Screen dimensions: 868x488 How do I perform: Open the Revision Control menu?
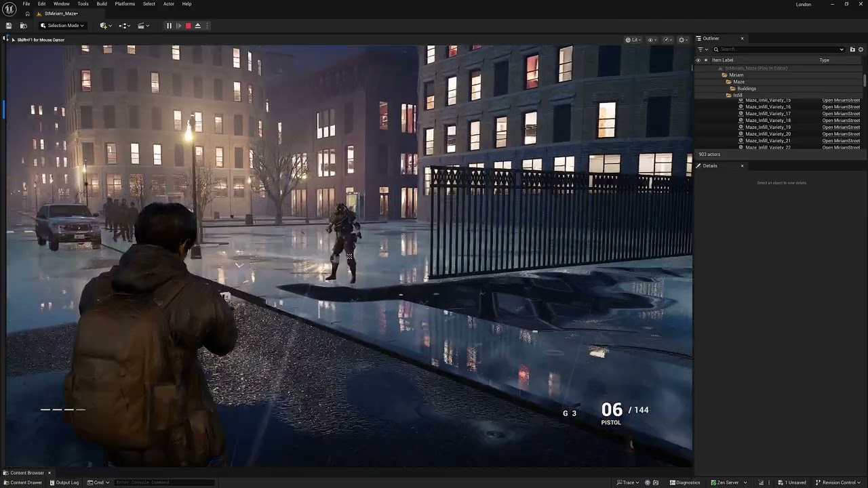(838, 483)
